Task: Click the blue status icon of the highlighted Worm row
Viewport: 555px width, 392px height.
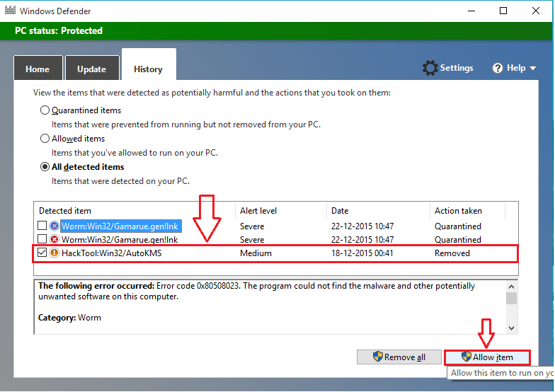Action: [x=54, y=226]
